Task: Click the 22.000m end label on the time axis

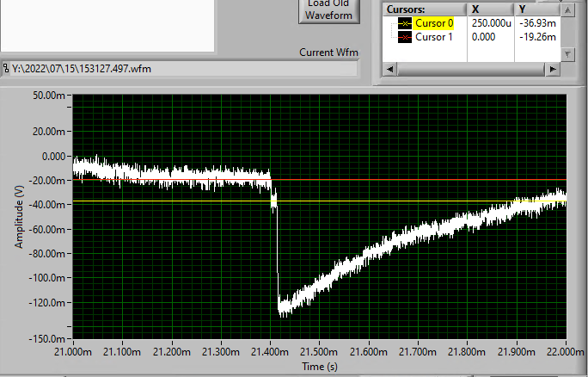Action: tap(564, 351)
